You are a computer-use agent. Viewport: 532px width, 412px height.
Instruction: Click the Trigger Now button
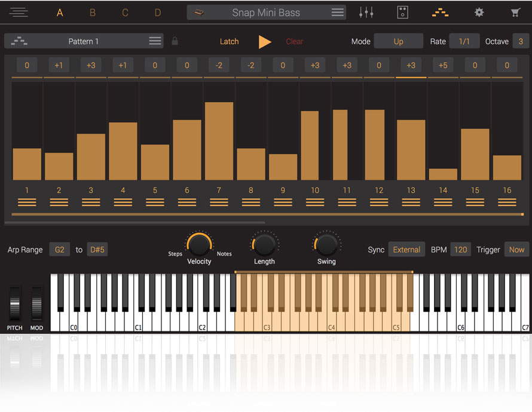pos(516,250)
